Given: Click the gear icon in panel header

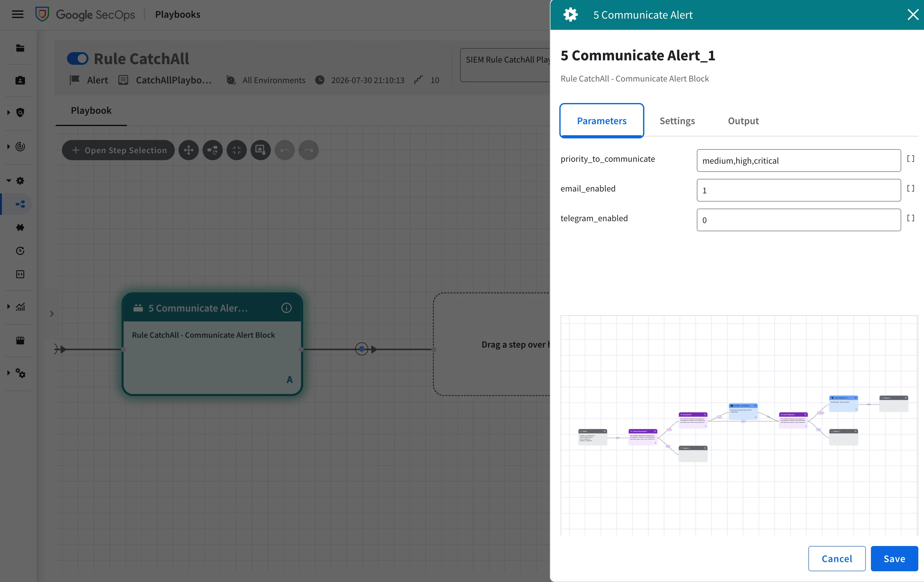Looking at the screenshot, I should [x=571, y=15].
